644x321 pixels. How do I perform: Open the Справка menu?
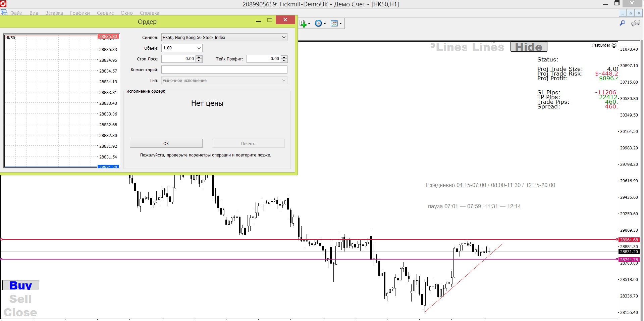[149, 13]
